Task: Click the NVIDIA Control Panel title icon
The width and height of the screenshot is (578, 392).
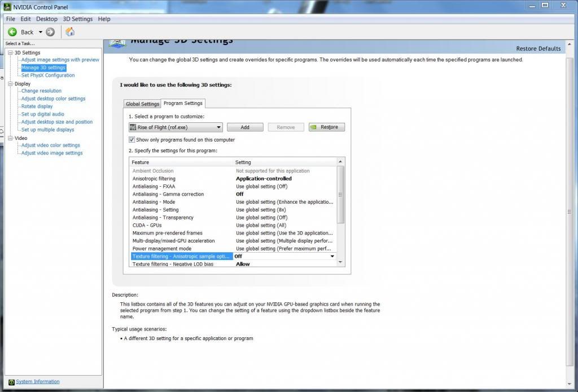Action: 7,7
